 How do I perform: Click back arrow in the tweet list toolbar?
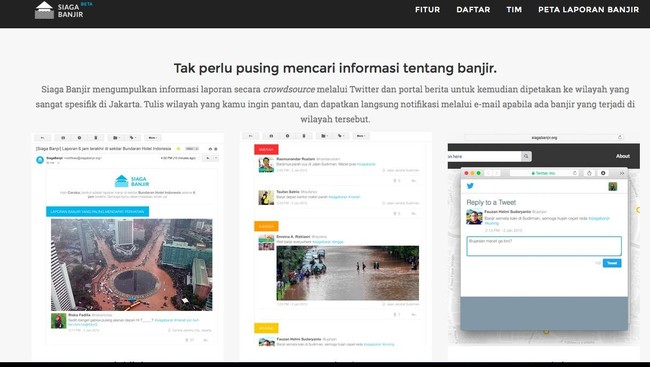[x=250, y=136]
